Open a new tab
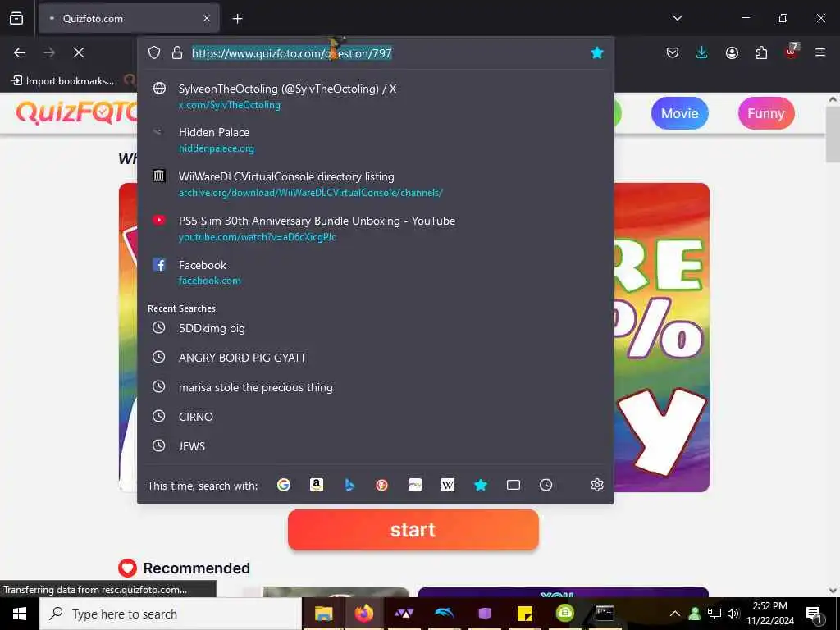 pyautogui.click(x=237, y=19)
